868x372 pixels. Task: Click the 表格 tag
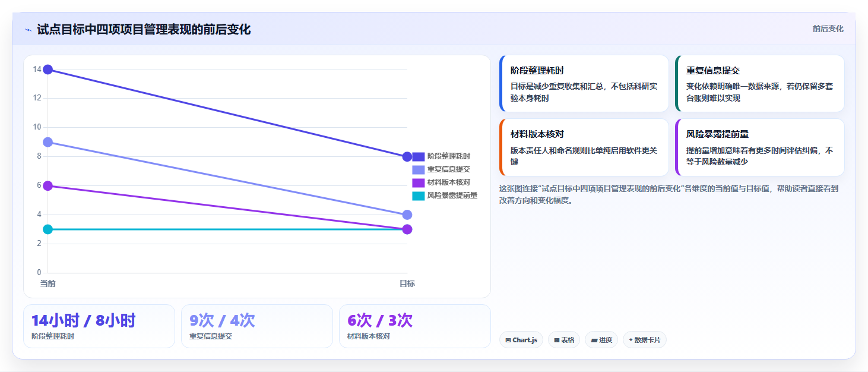click(564, 340)
